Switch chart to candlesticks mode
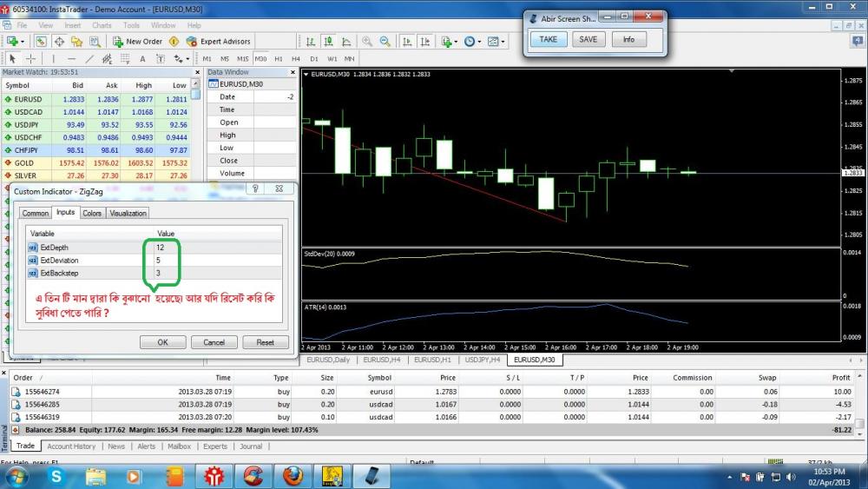The width and height of the screenshot is (868, 489). [328, 42]
